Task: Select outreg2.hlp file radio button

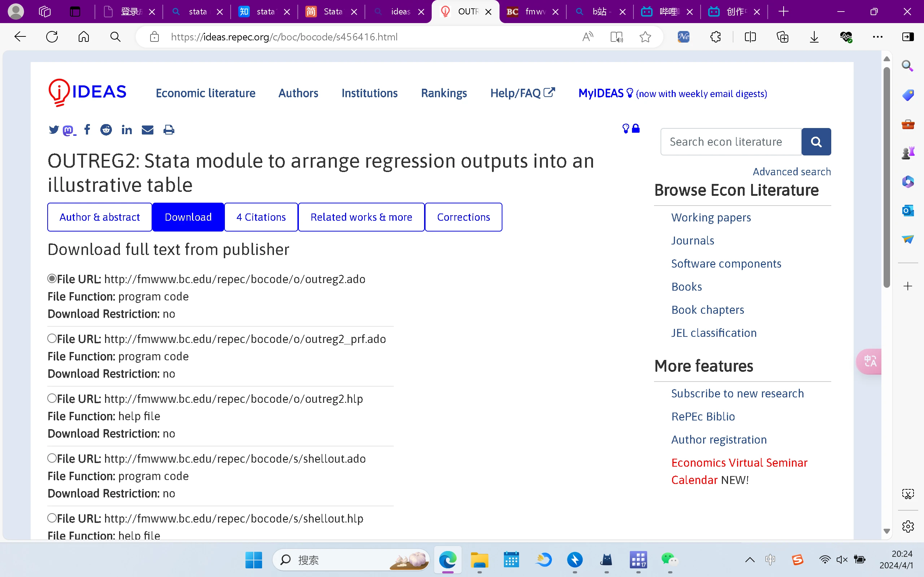Action: click(x=52, y=398)
